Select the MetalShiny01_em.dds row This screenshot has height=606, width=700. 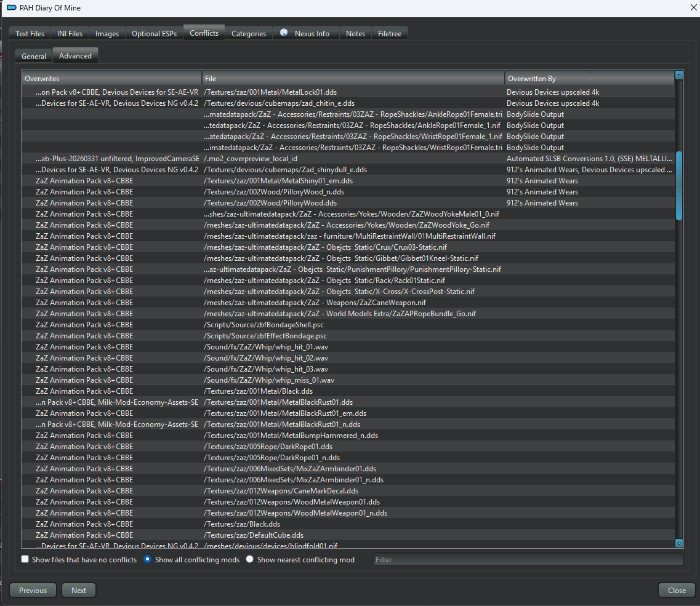click(x=348, y=181)
